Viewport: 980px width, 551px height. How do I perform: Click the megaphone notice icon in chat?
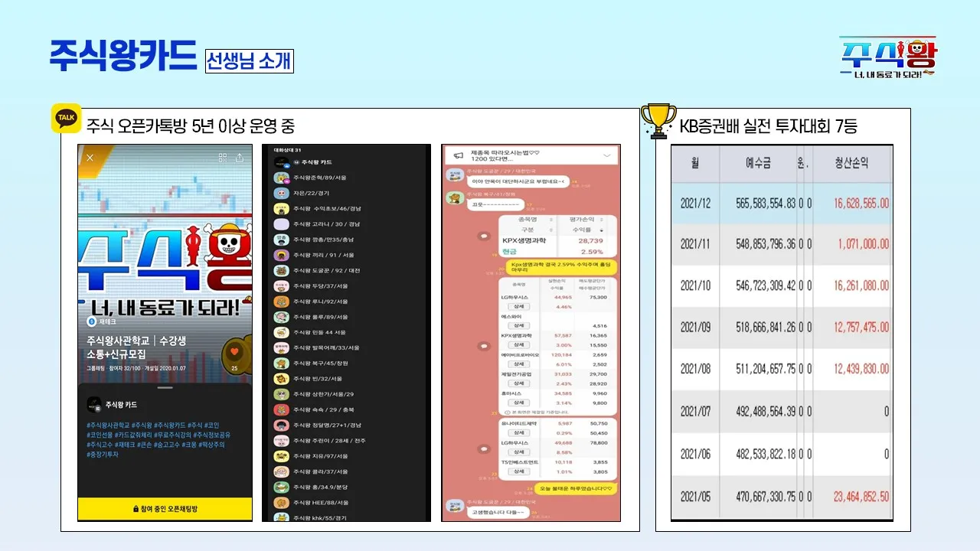458,155
